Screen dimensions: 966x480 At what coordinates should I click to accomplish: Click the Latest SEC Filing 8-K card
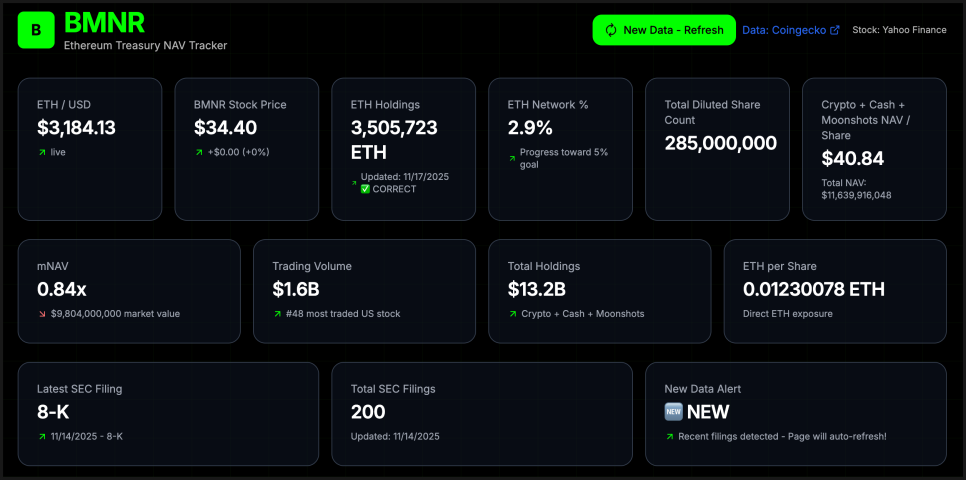point(168,413)
